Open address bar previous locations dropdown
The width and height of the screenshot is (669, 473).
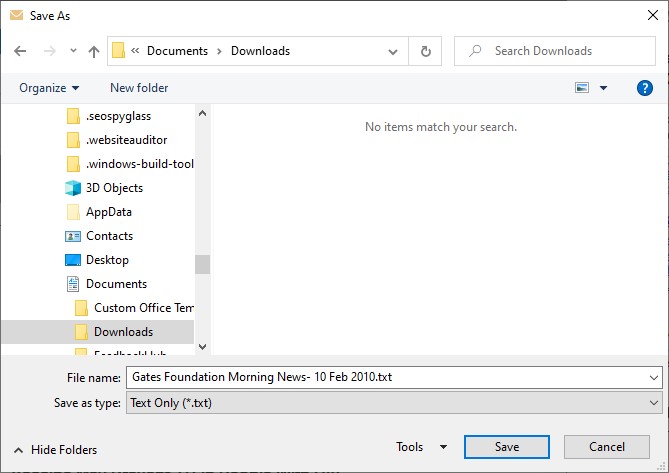(x=393, y=52)
